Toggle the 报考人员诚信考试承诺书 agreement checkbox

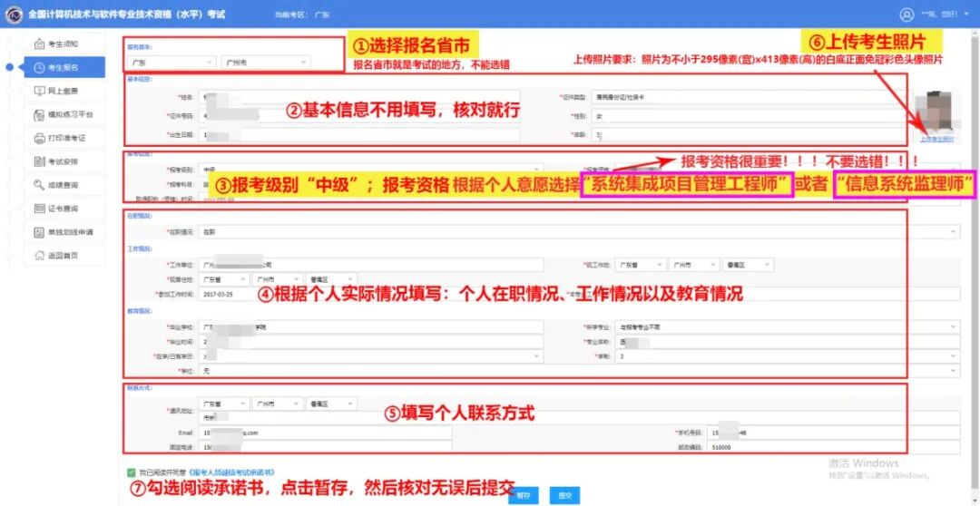tap(132, 472)
